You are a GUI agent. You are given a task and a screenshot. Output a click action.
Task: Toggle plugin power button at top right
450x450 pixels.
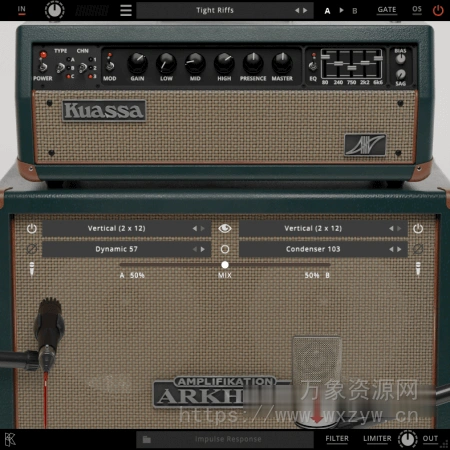coord(438,10)
